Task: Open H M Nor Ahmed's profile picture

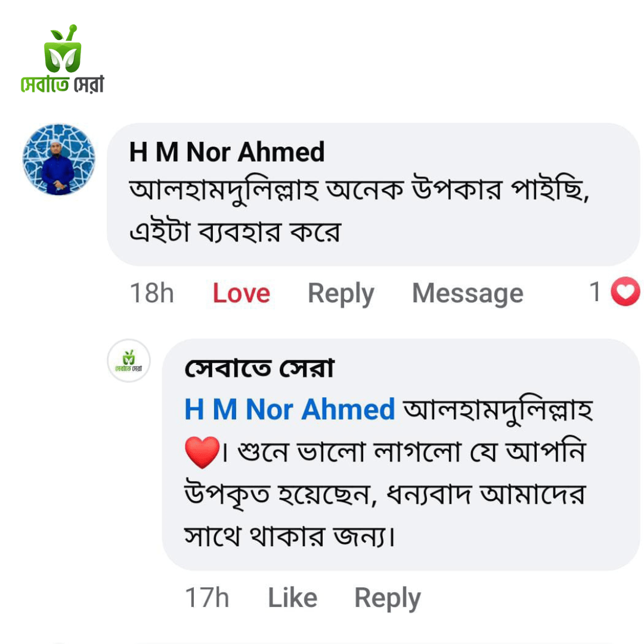Action: [x=58, y=159]
